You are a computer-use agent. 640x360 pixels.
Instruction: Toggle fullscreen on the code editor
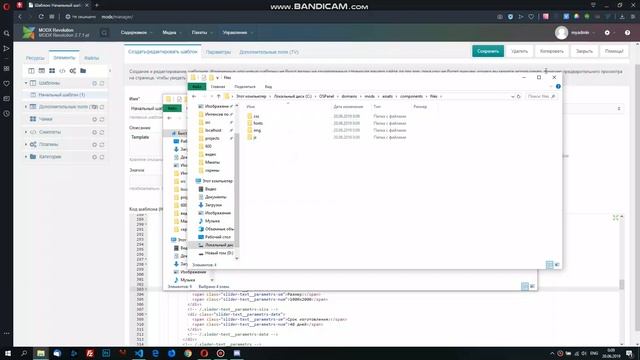coord(616,218)
